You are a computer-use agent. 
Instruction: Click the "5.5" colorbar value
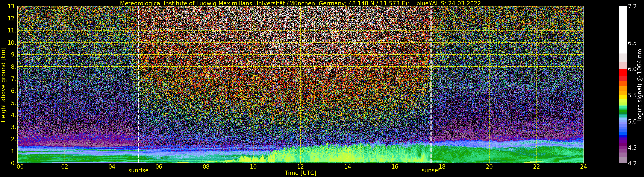tap(632, 95)
